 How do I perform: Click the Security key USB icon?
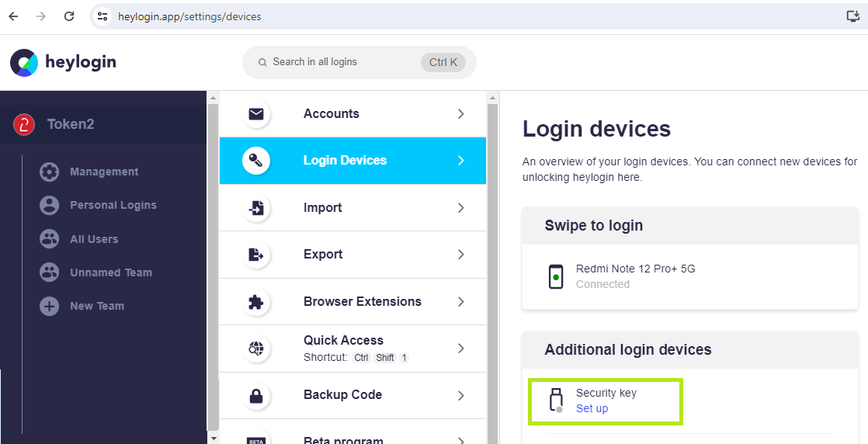pos(556,401)
